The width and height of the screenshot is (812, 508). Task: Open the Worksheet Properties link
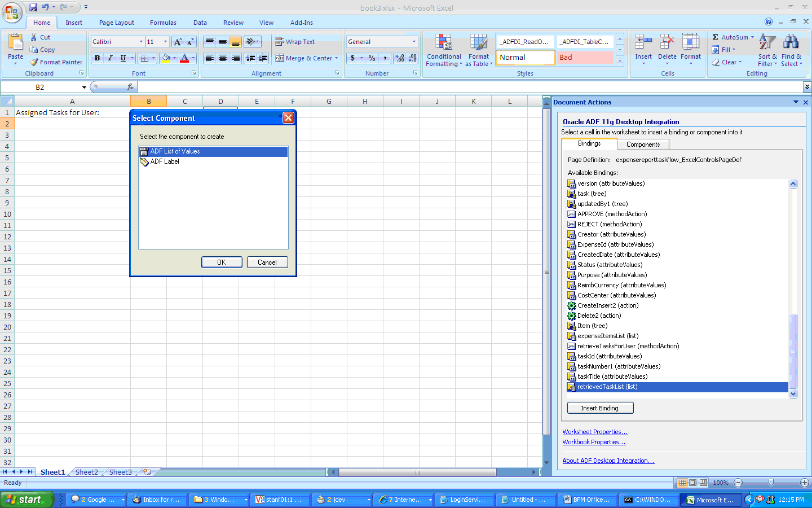click(x=595, y=432)
